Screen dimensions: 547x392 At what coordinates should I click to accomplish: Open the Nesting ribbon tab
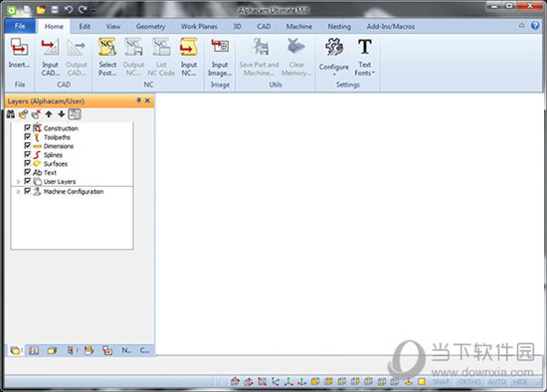click(339, 27)
